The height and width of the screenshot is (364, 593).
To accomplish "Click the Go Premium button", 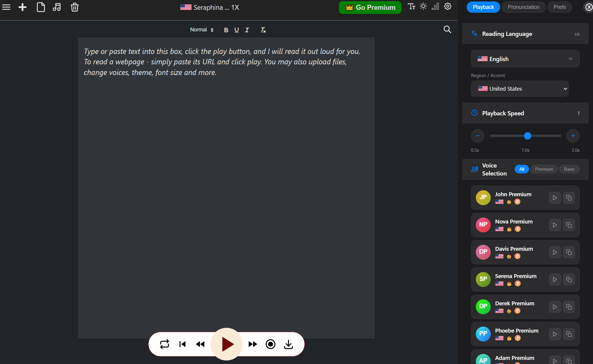I will tap(370, 7).
